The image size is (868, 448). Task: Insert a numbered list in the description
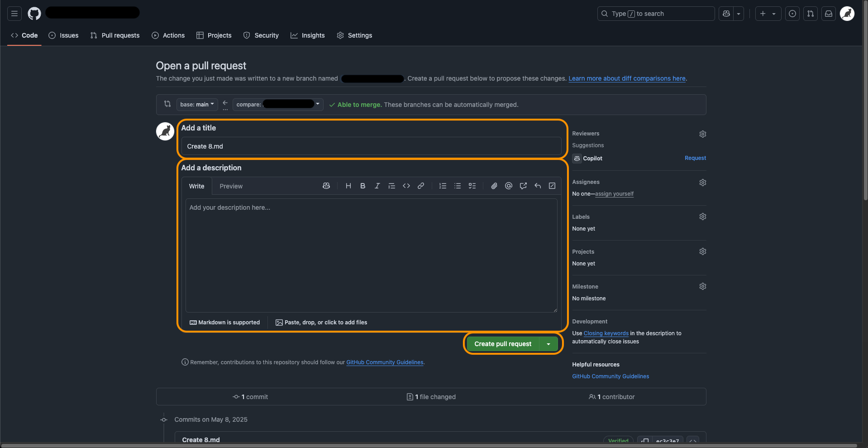[x=443, y=186]
